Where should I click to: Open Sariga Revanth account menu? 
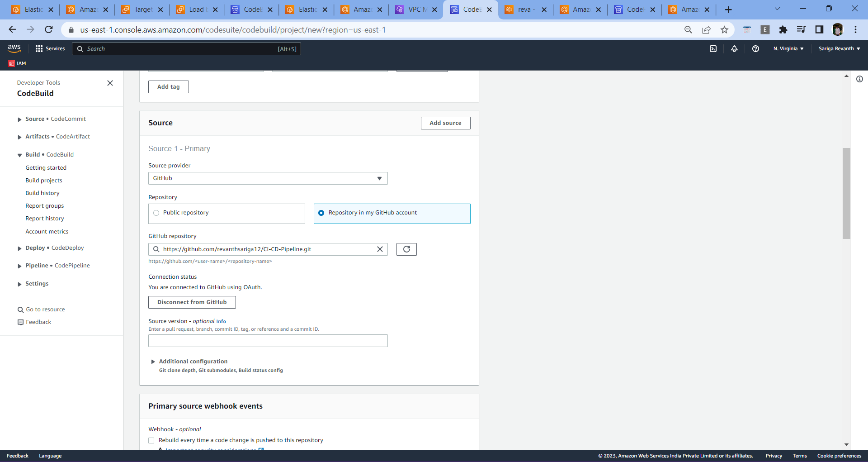[839, 48]
